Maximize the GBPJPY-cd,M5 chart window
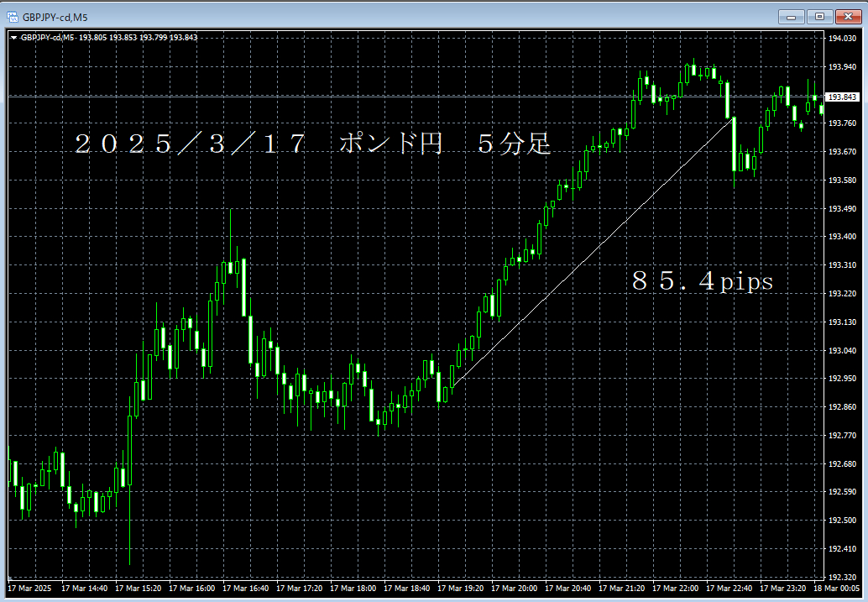This screenshot has height=602, width=868. [x=819, y=17]
